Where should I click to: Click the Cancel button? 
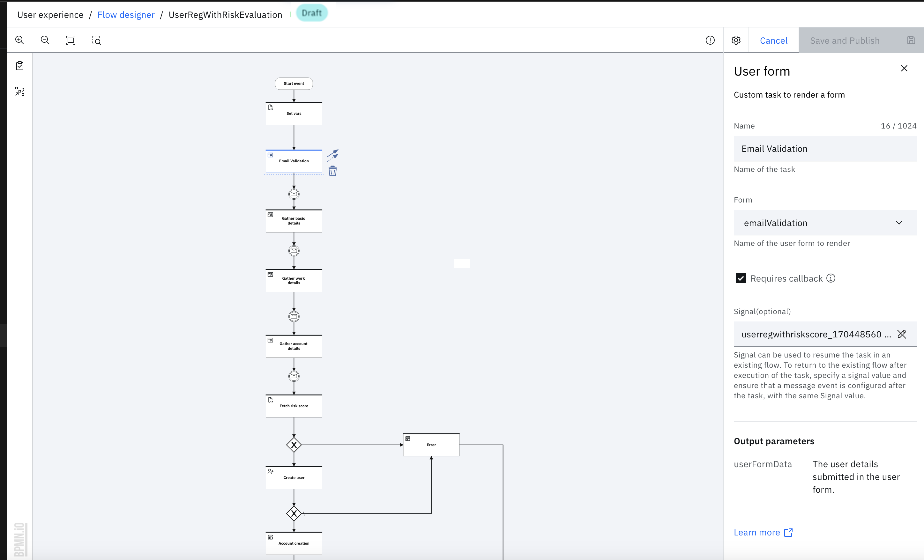(x=773, y=41)
